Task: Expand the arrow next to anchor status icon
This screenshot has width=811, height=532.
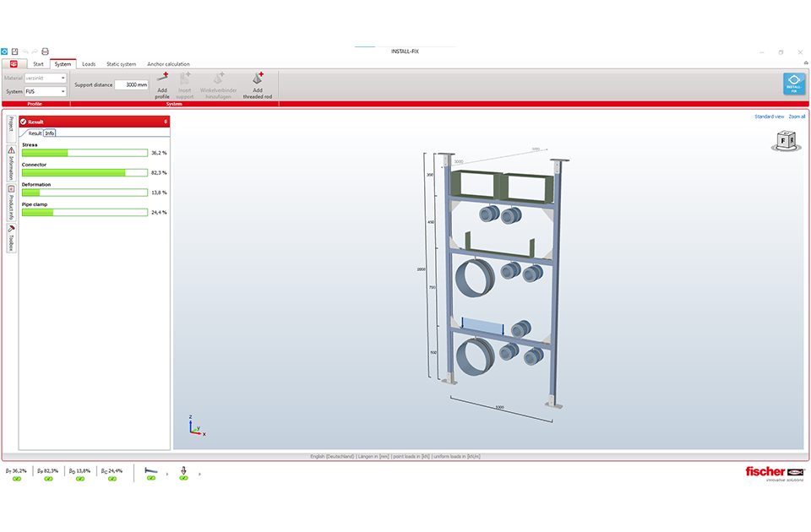Action: tap(199, 474)
